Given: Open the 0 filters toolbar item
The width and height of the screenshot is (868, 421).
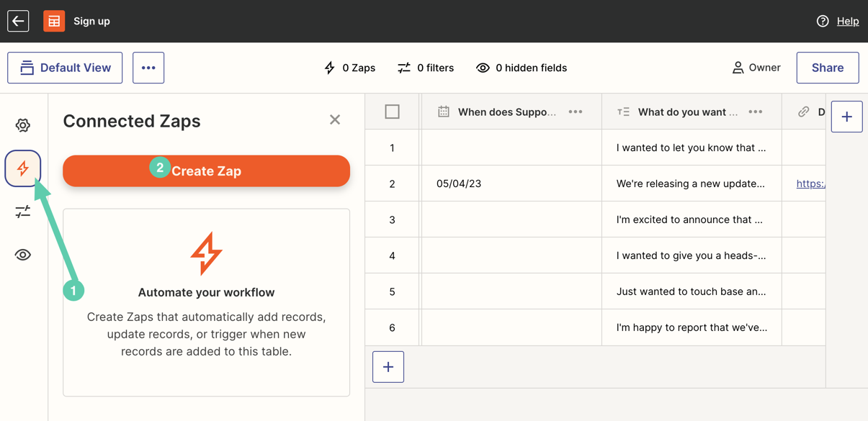Looking at the screenshot, I should click(x=426, y=68).
